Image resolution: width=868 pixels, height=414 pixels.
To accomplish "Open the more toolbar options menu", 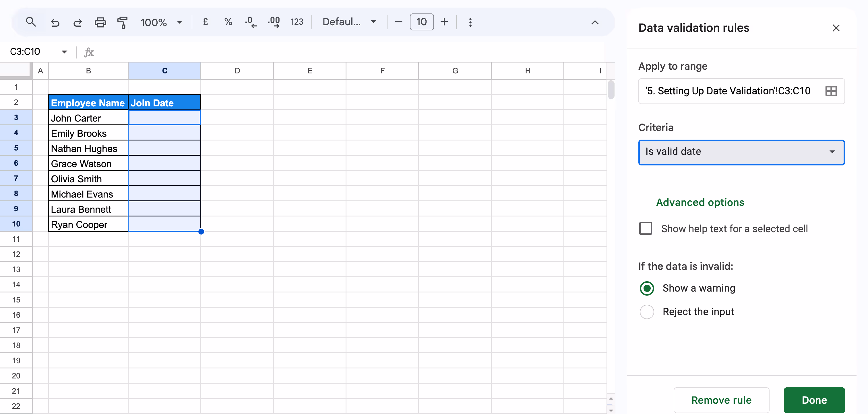I will pyautogui.click(x=470, y=22).
